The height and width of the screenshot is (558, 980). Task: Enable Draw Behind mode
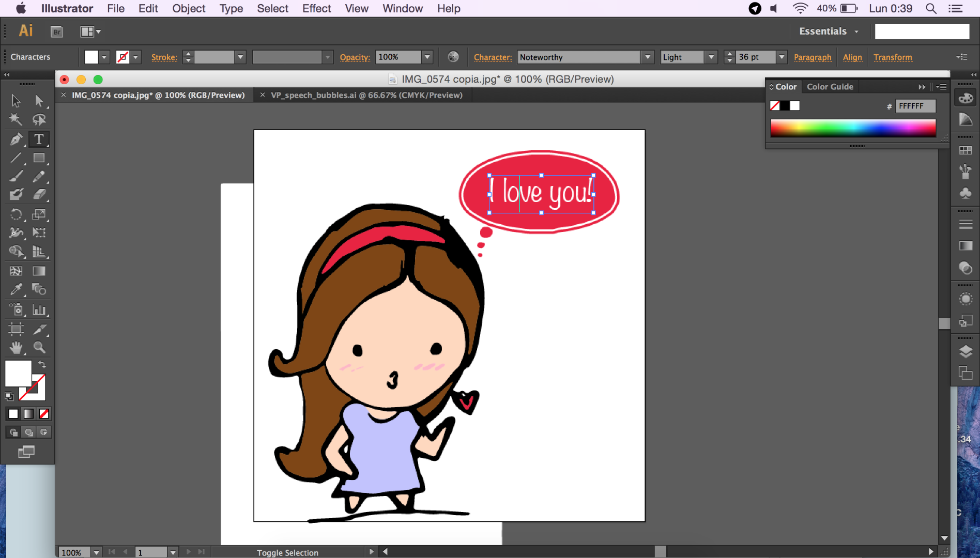click(29, 432)
